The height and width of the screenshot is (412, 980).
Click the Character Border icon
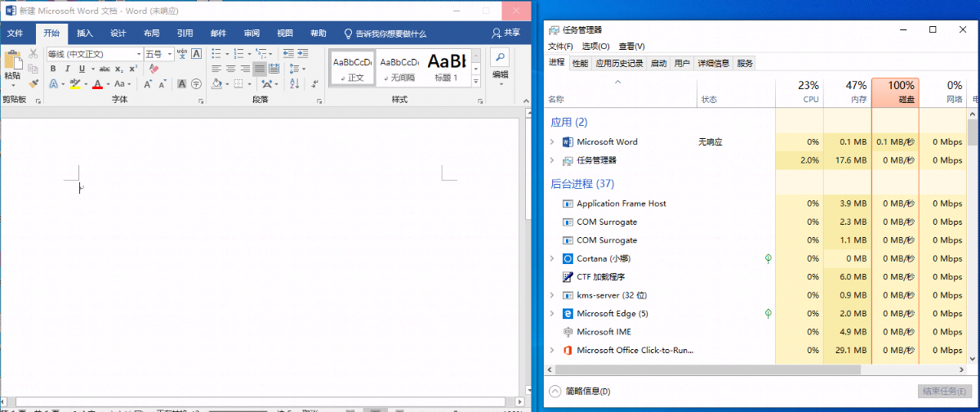(196, 53)
